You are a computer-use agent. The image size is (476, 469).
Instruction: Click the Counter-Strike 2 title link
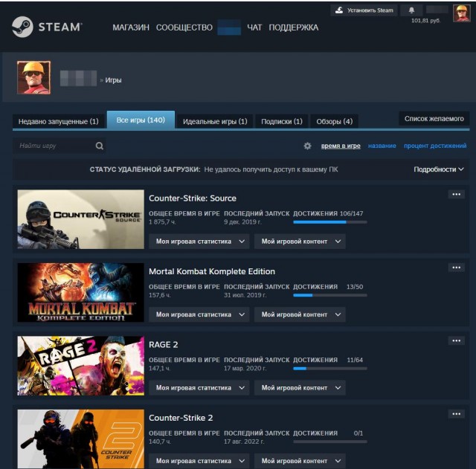pyautogui.click(x=181, y=418)
